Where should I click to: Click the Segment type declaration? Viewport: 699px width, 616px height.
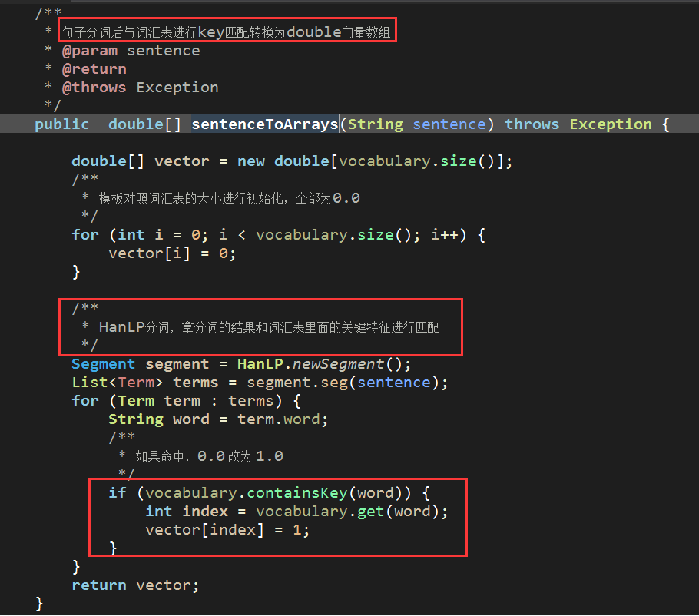click(x=104, y=364)
